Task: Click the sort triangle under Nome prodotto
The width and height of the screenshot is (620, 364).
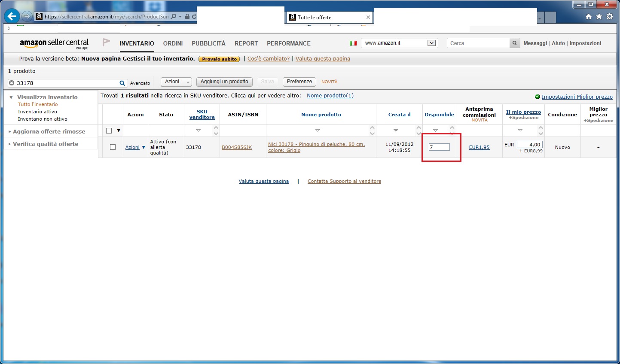Action: point(318,130)
